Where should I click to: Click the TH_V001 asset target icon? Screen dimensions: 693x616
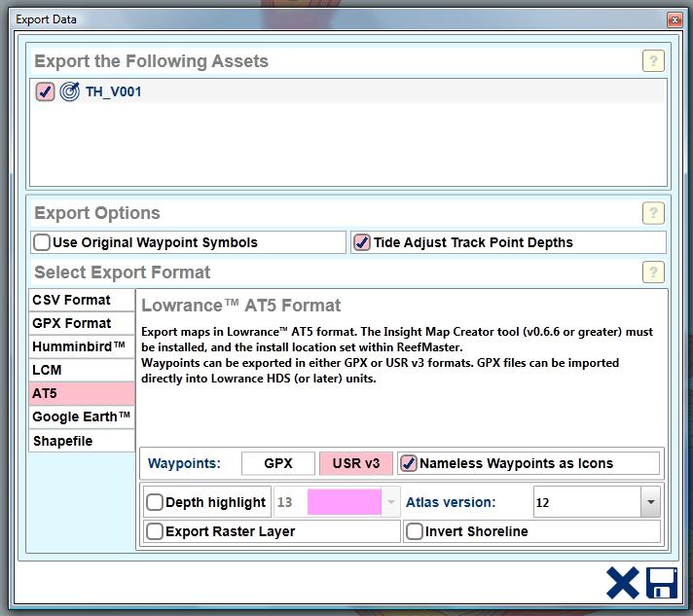[70, 92]
